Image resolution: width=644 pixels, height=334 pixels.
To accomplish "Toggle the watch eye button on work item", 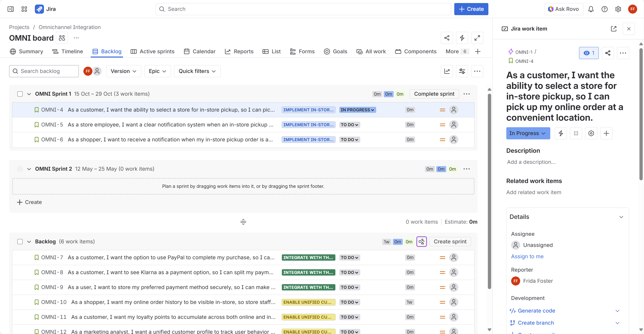I will (x=589, y=53).
